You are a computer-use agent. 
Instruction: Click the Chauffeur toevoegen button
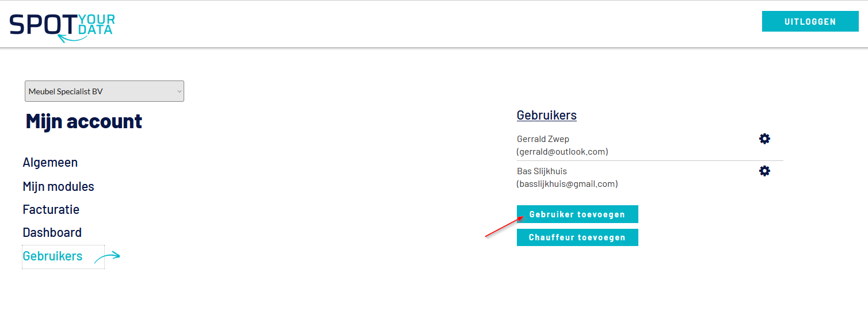point(577,237)
